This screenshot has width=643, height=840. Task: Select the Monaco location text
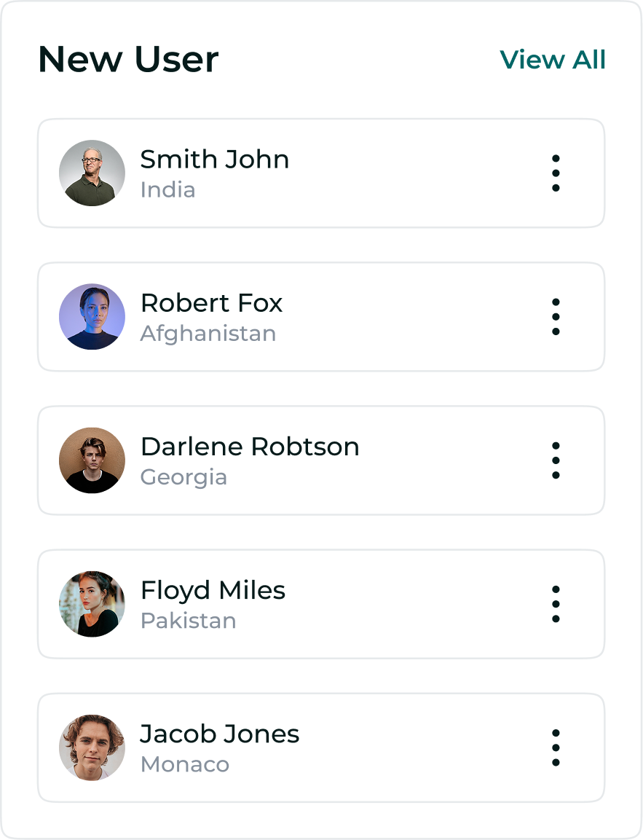(x=185, y=764)
